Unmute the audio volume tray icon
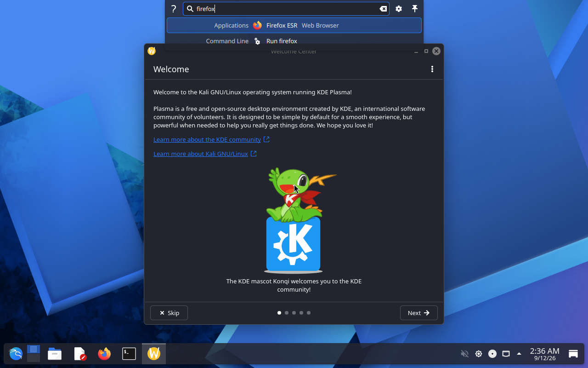The width and height of the screenshot is (588, 368). (x=464, y=354)
